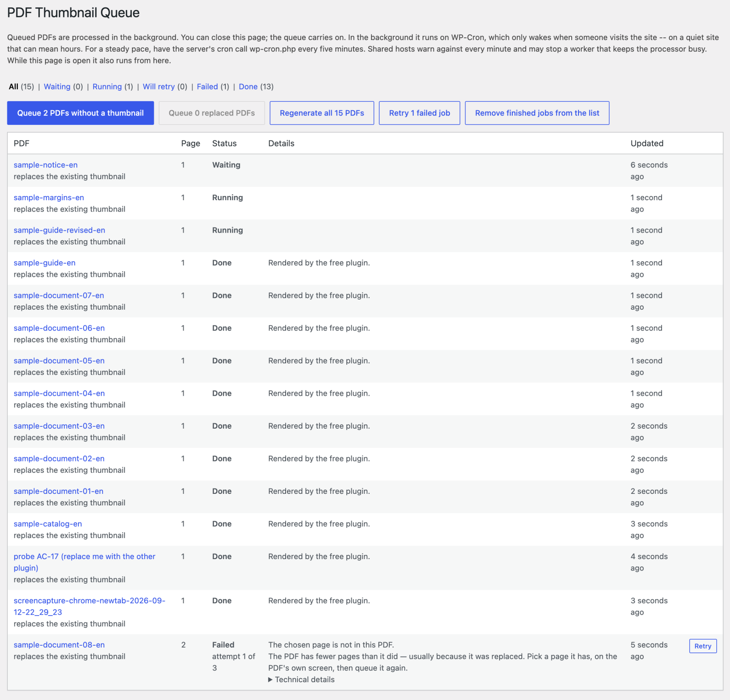Click the Updated column header
This screenshot has height=700, width=730.
click(647, 144)
